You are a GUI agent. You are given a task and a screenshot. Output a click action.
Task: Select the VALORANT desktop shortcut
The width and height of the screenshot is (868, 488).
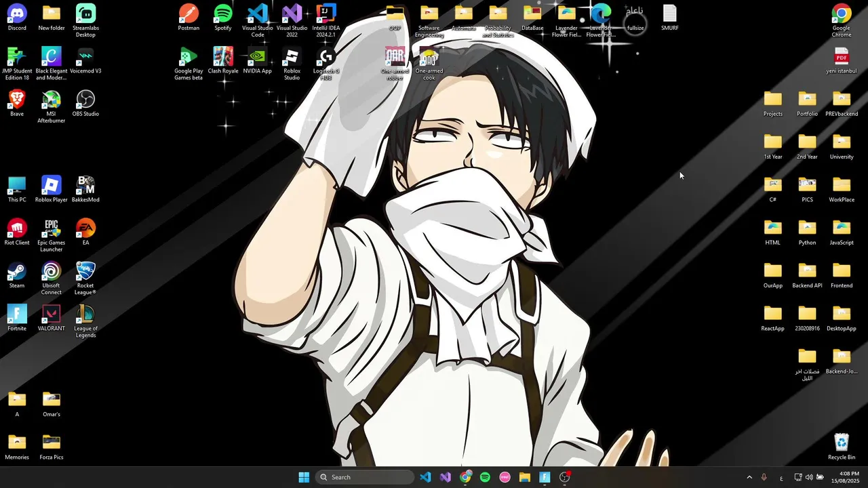coord(52,318)
